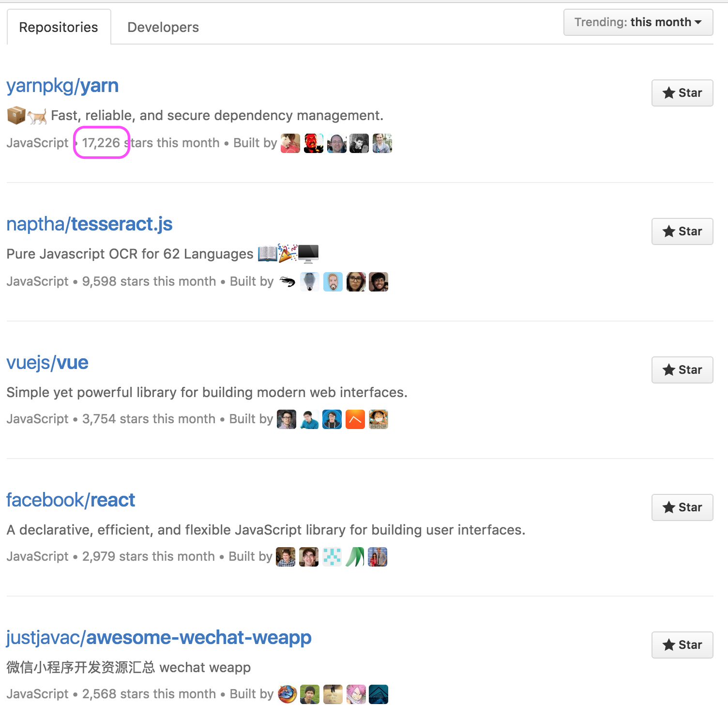
Task: Click tesseract.js cartoon bearded man avatar
Action: (333, 282)
